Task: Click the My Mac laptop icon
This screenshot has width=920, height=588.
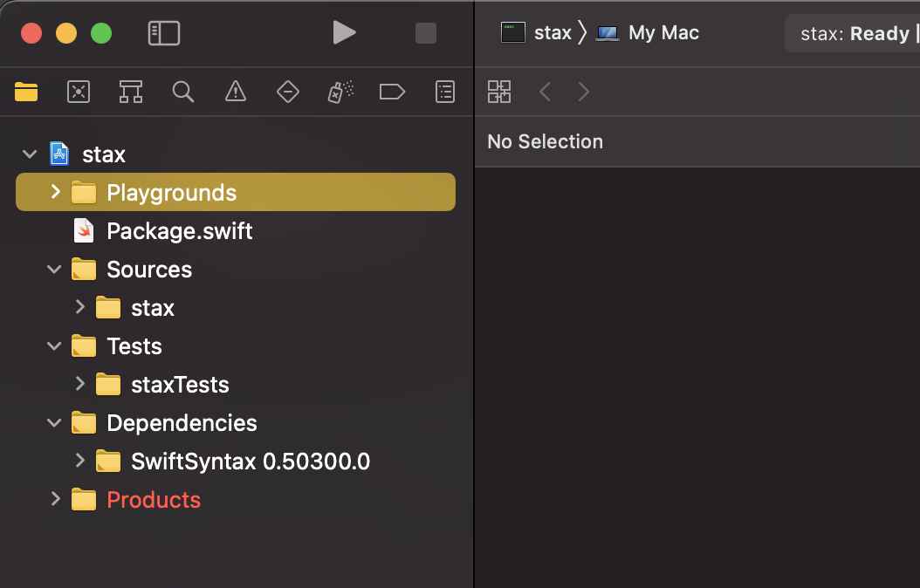Action: (x=608, y=33)
